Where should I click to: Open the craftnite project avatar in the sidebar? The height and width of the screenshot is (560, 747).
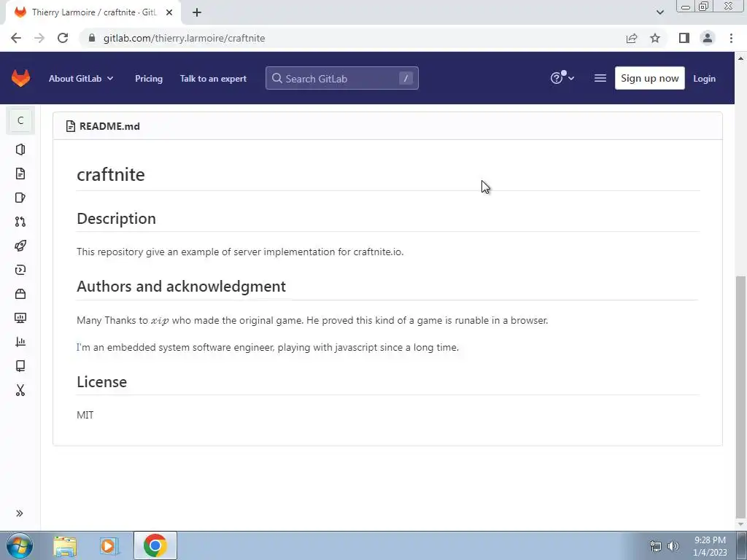[20, 120]
